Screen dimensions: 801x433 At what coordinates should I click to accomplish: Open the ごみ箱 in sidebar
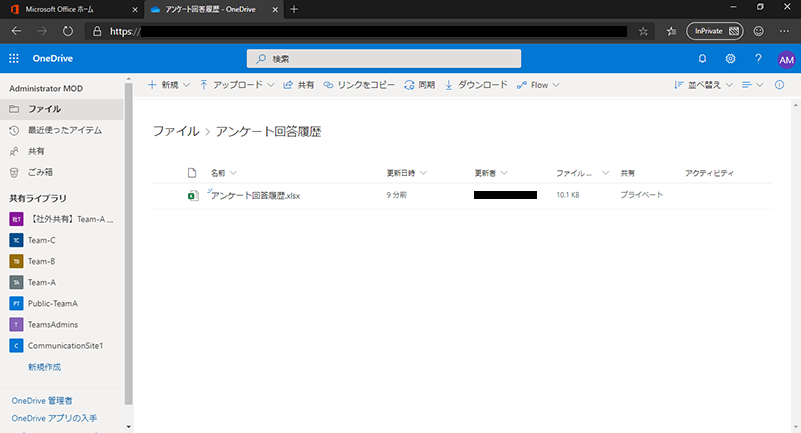coord(41,172)
